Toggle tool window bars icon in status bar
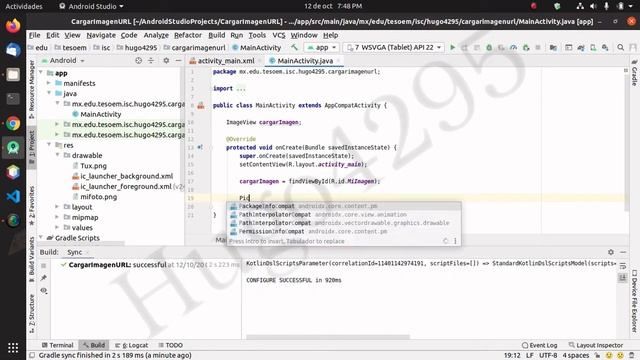 click(32, 356)
